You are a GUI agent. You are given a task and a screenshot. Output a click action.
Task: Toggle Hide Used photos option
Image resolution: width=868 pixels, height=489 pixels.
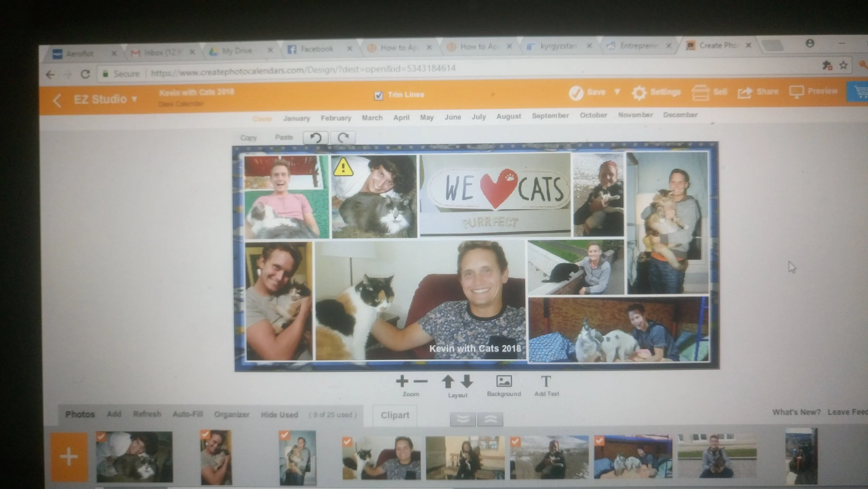click(x=279, y=415)
